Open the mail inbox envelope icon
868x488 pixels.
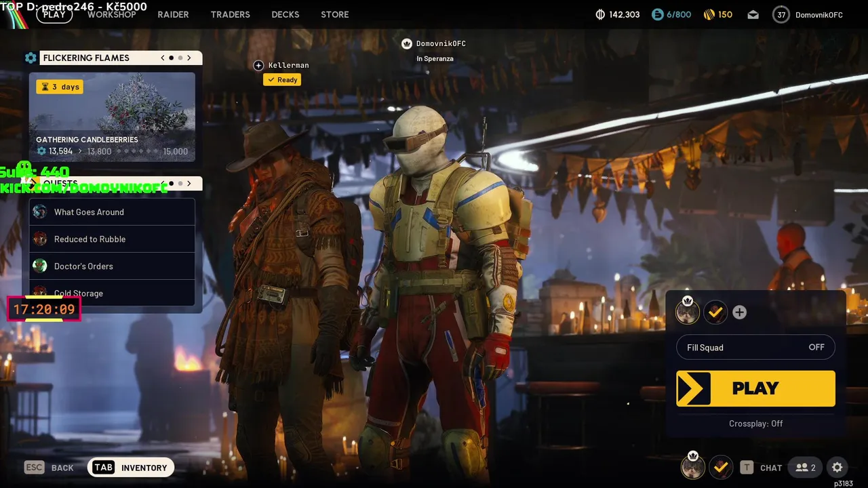coord(753,14)
